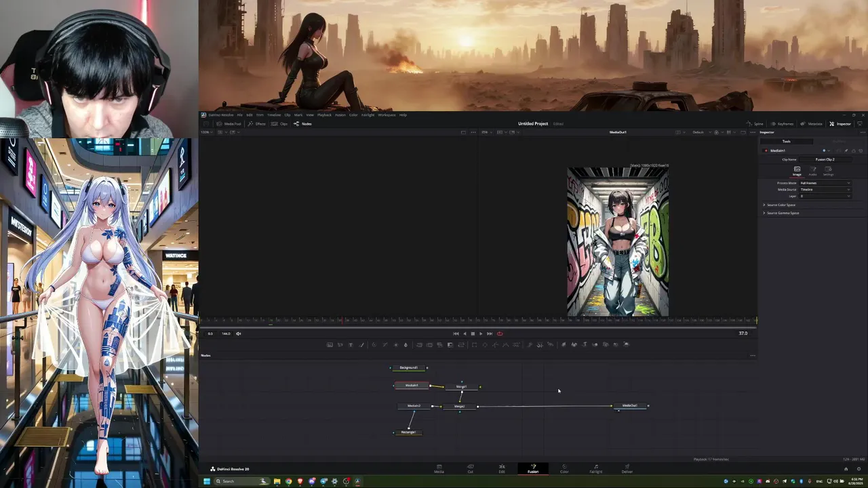
Task: Switch to the Deliver page
Action: click(627, 468)
